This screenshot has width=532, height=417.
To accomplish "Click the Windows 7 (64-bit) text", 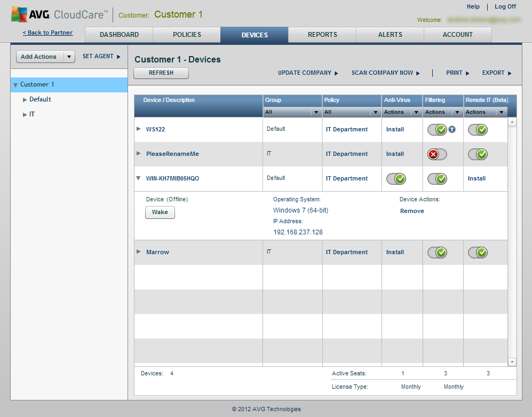I will coord(300,210).
